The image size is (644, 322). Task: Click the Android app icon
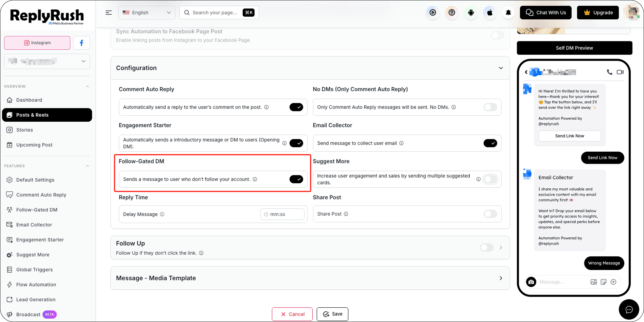[471, 13]
